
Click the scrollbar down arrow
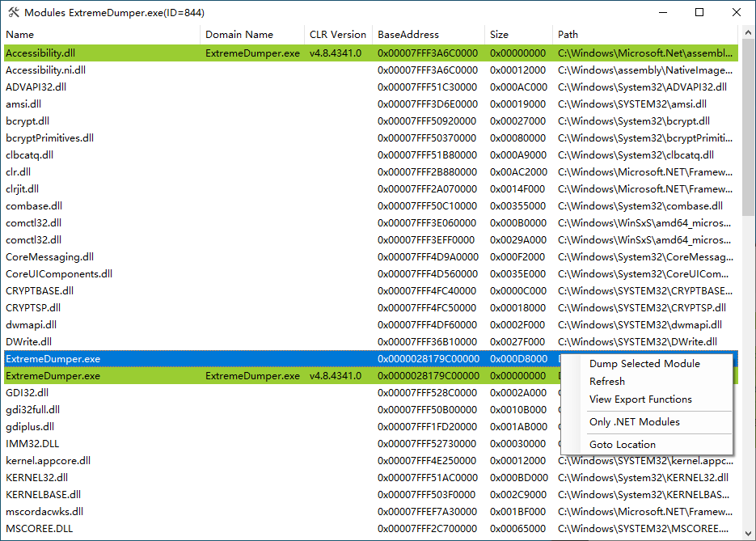click(748, 534)
